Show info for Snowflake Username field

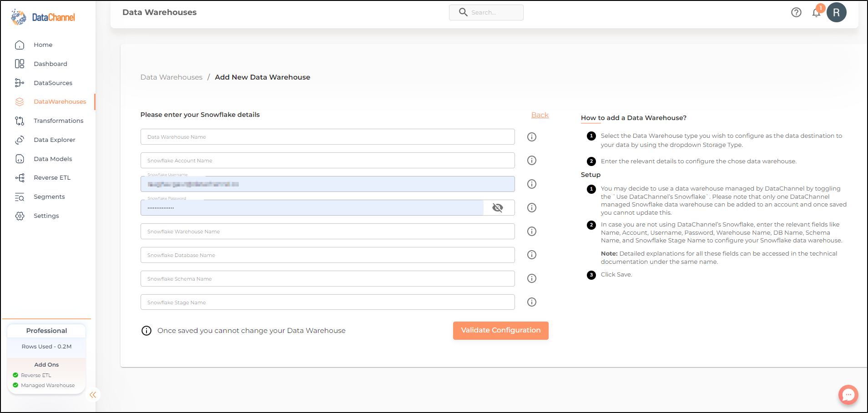click(x=532, y=184)
